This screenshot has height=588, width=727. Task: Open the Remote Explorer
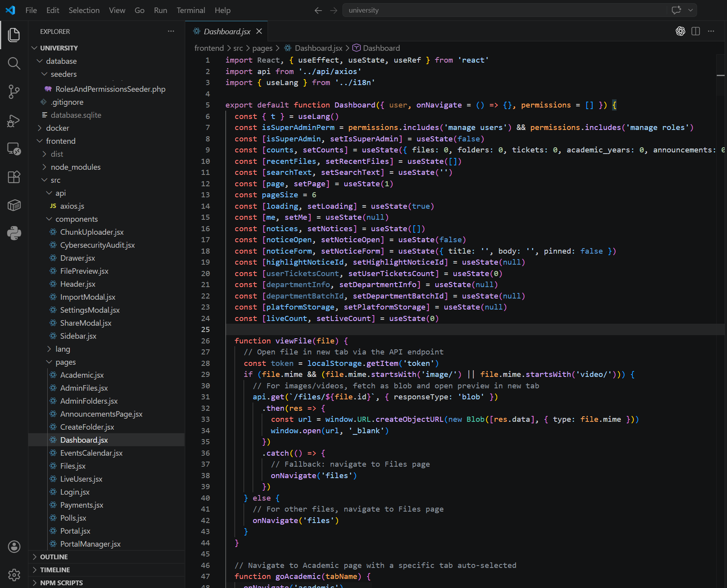tap(14, 148)
